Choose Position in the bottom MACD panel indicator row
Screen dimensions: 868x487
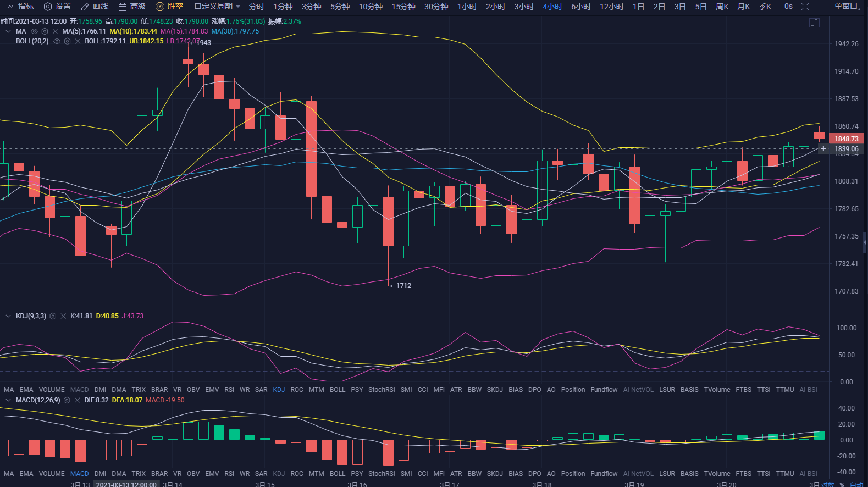coord(573,474)
